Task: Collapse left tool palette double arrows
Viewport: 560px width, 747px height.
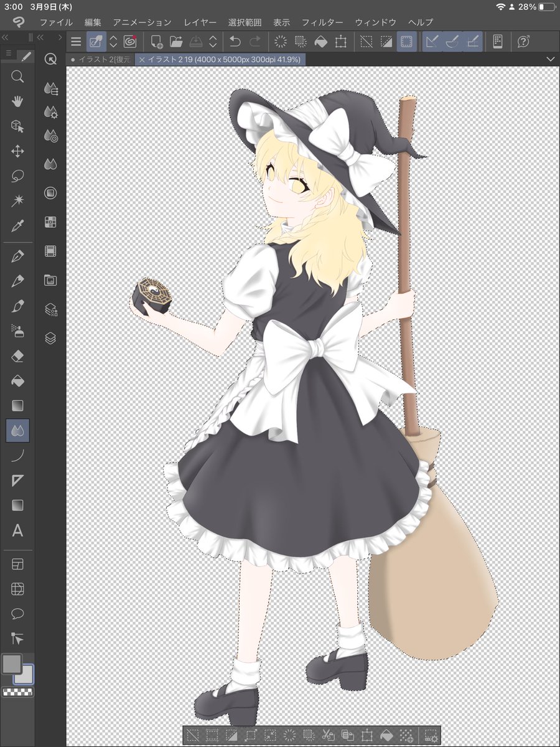Action: coord(5,37)
